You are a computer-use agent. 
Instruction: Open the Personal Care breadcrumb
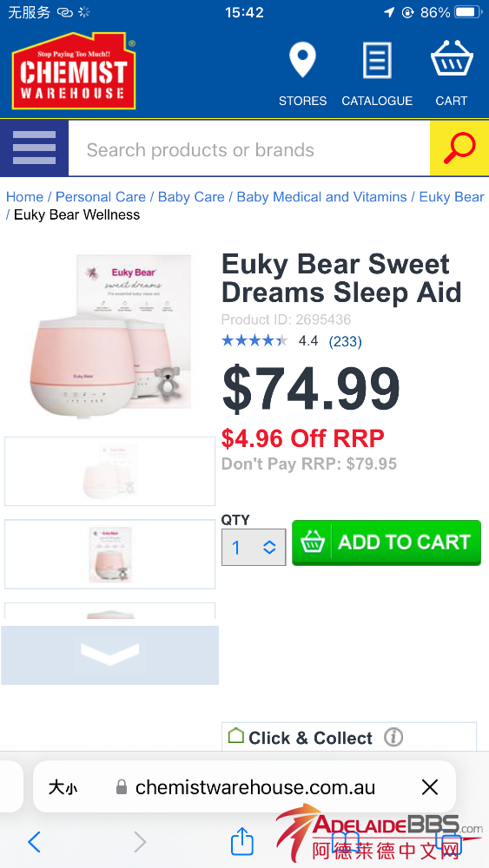pos(101,197)
